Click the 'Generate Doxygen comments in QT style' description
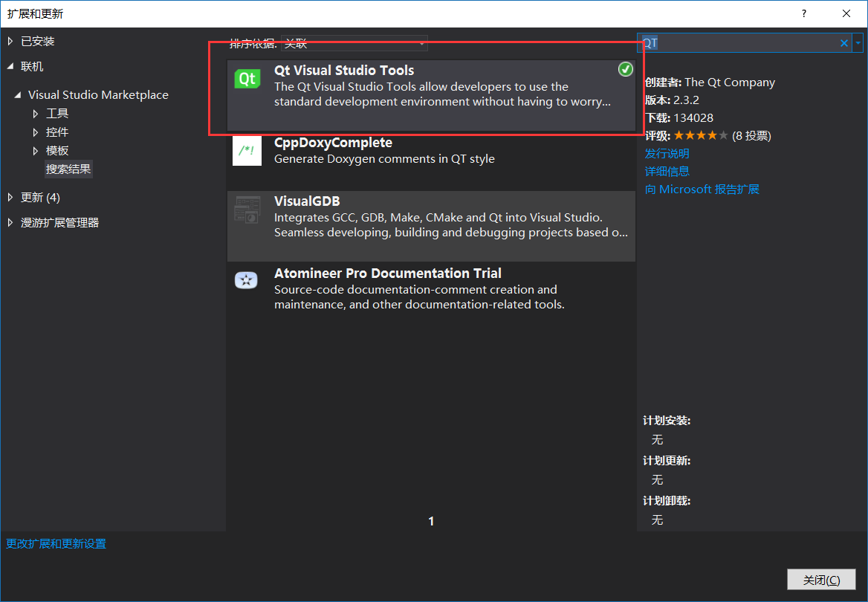Screen dimensions: 868x602 [x=384, y=159]
